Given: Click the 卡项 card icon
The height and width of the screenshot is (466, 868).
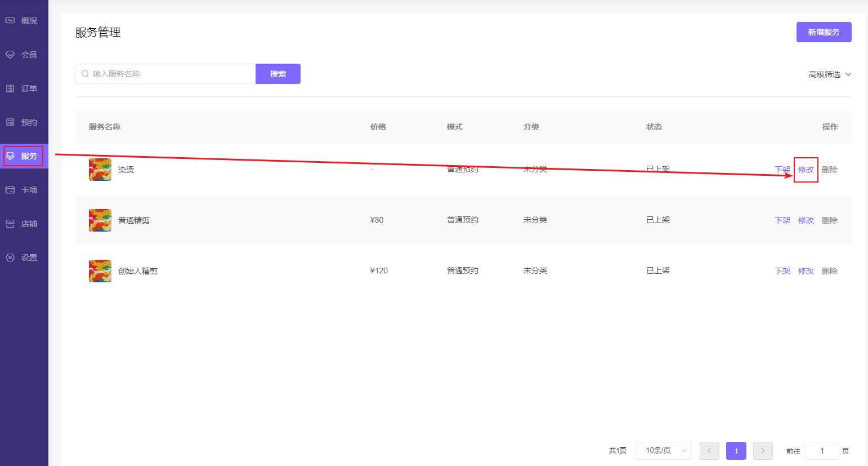Looking at the screenshot, I should 10,190.
